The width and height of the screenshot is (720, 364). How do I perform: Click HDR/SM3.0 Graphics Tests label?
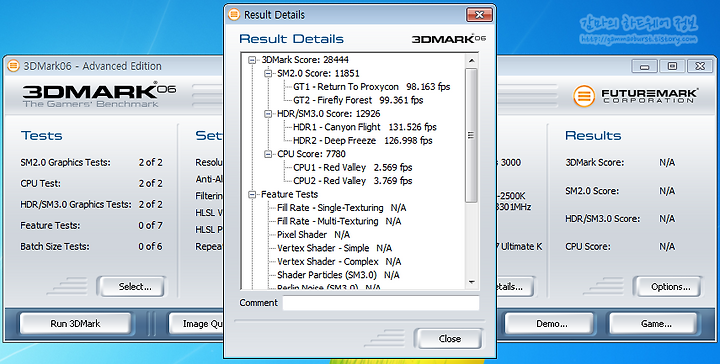76,205
